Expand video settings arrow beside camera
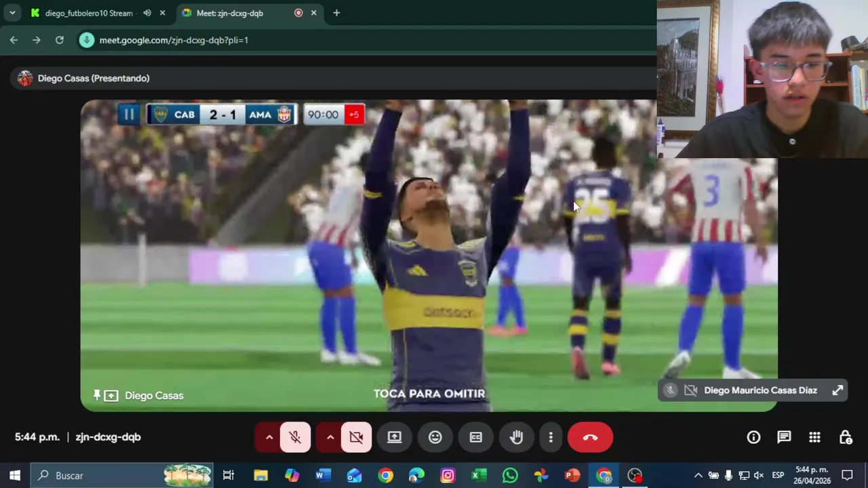Screen dimensions: 868x488 click(x=330, y=437)
